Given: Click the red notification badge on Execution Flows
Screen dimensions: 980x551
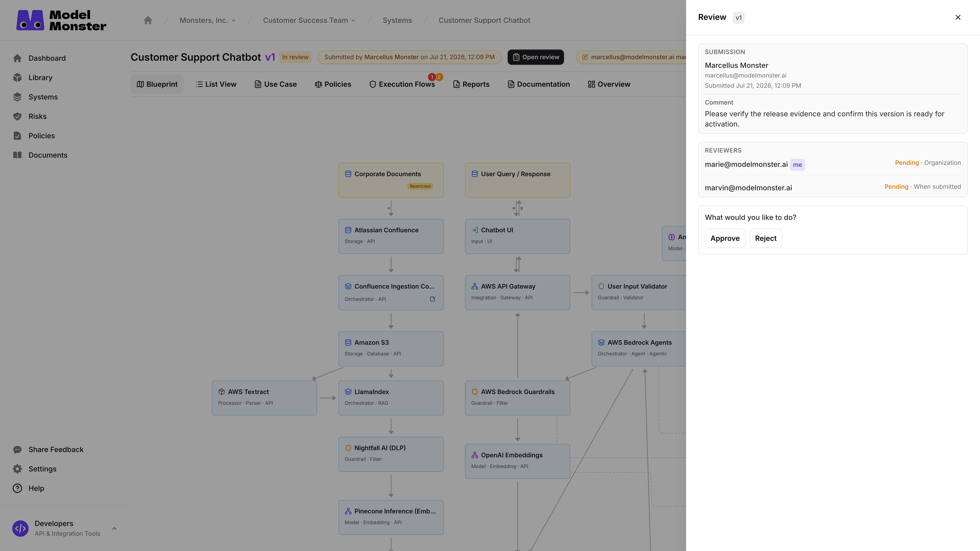Looking at the screenshot, I should (x=432, y=77).
